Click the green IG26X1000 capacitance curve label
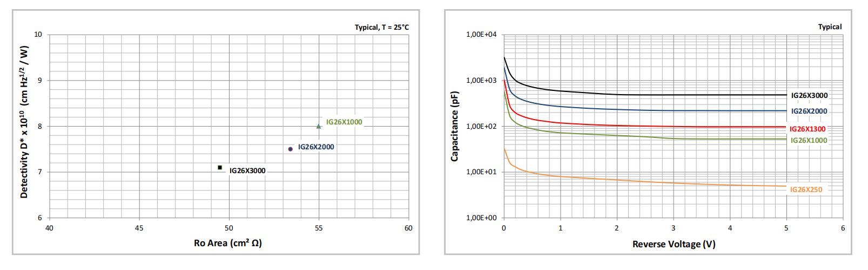868x270 pixels. click(809, 140)
